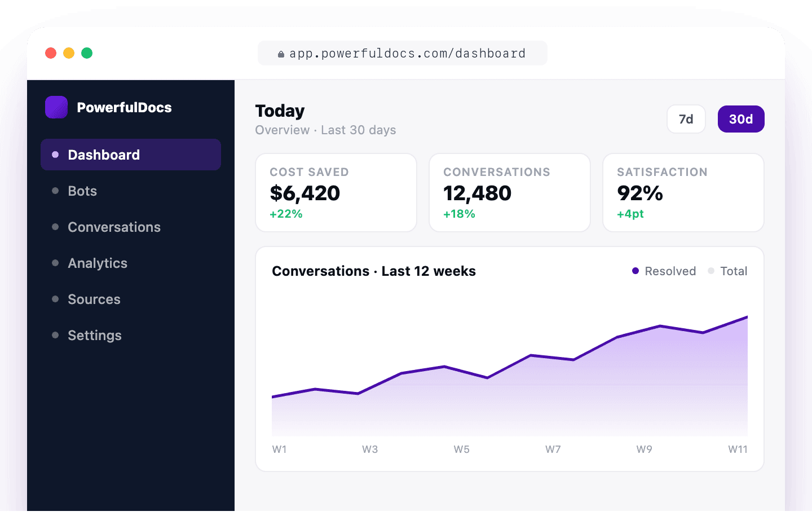Click the lock icon in address bar
The height and width of the screenshot is (520, 812).
pos(281,54)
